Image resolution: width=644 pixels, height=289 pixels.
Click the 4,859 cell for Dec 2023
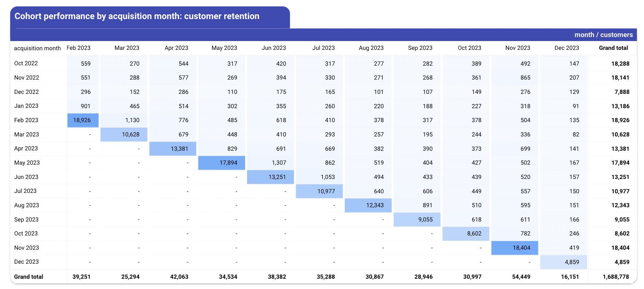[x=564, y=262]
